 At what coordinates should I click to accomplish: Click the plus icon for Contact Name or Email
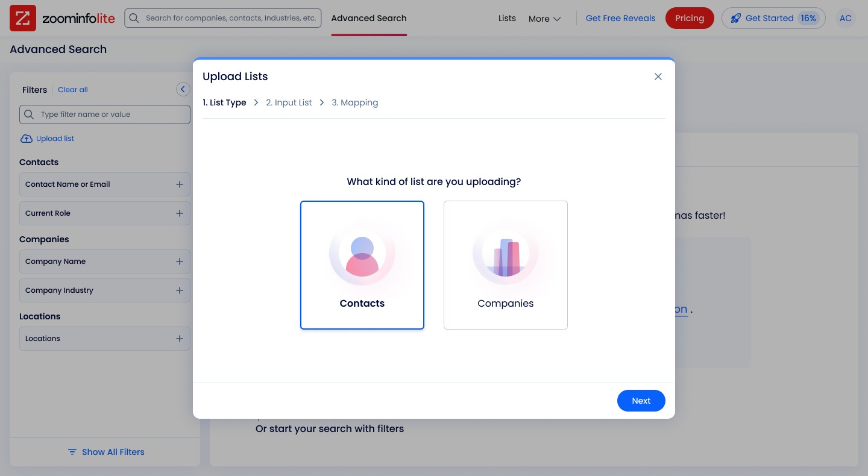click(180, 184)
